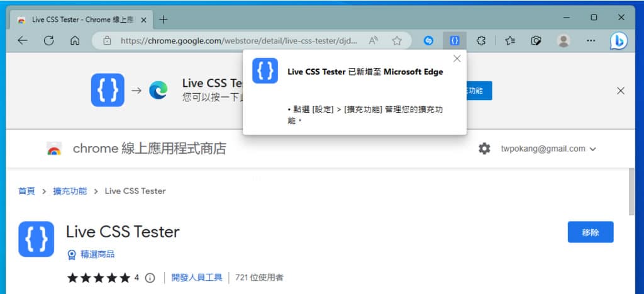Click the five-star rating
644x294 pixels.
click(x=99, y=278)
